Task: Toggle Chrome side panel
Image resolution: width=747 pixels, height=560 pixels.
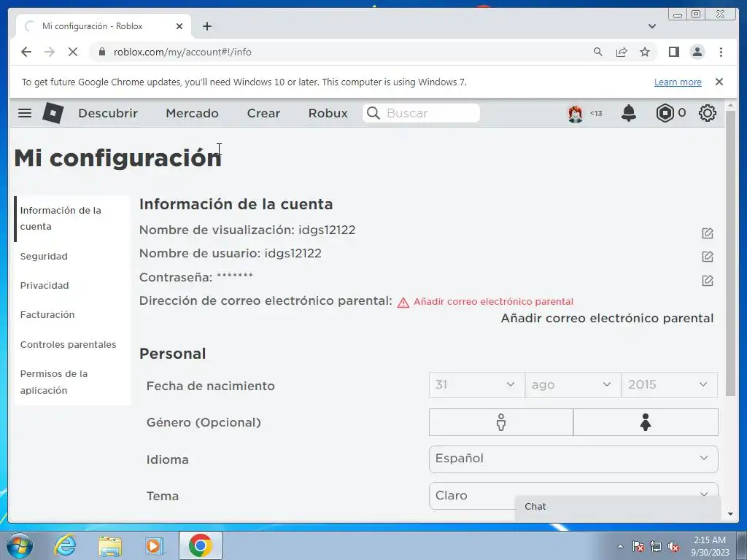Action: click(x=673, y=52)
